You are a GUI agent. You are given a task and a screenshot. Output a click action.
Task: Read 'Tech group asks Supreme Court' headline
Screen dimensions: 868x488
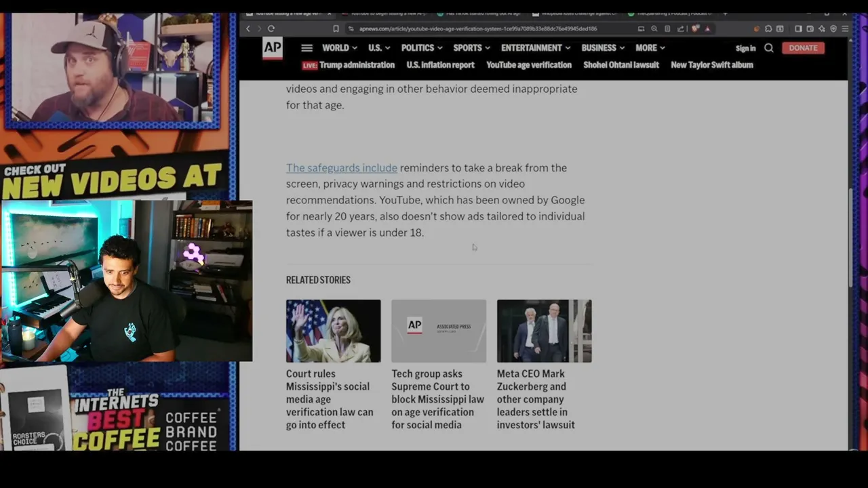pos(438,399)
